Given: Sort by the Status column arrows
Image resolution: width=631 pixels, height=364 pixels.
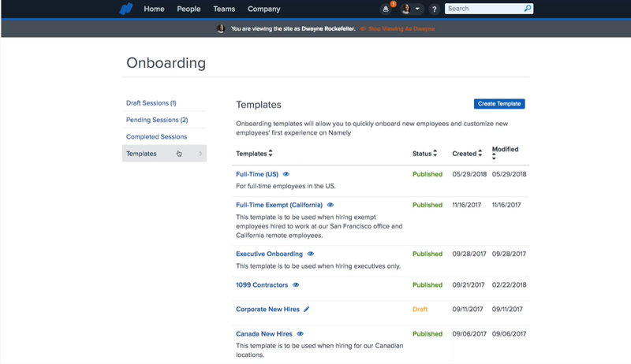Looking at the screenshot, I should 435,154.
